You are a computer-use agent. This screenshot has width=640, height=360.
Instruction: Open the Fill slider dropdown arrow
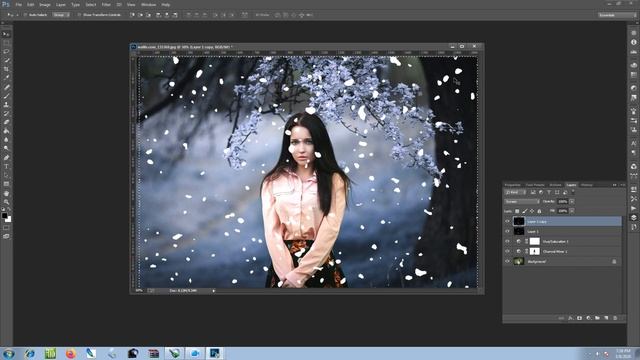(572, 211)
